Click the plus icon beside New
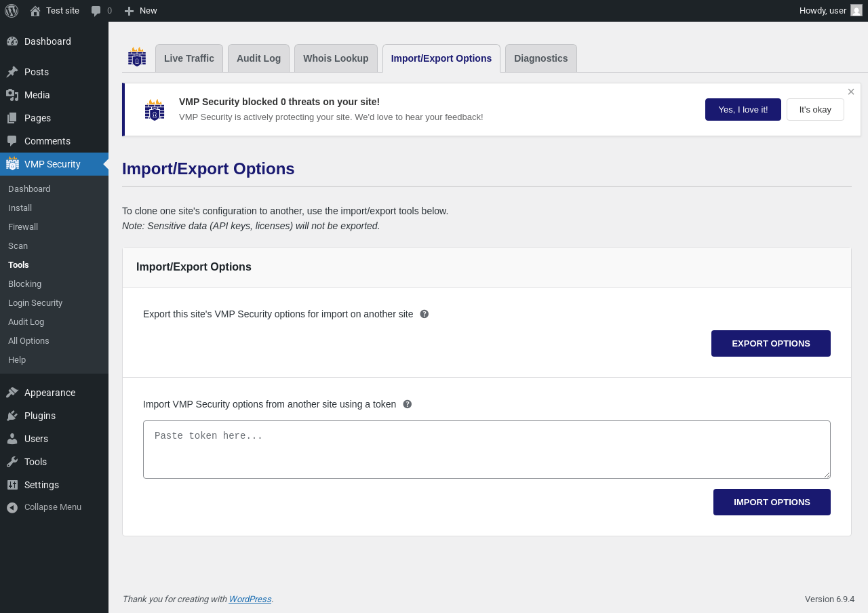The image size is (868, 613). [x=129, y=11]
